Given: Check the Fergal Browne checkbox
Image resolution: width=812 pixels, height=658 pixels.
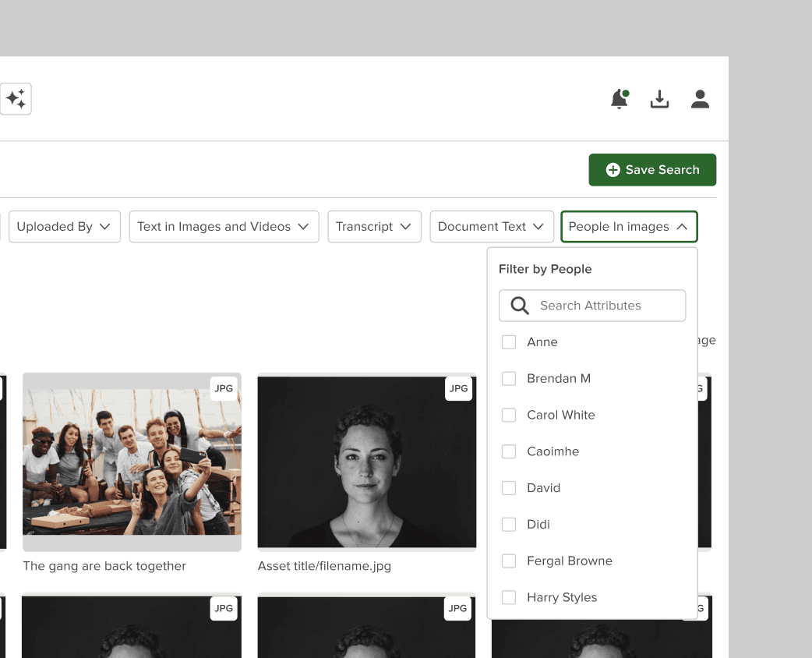Looking at the screenshot, I should pyautogui.click(x=509, y=561).
